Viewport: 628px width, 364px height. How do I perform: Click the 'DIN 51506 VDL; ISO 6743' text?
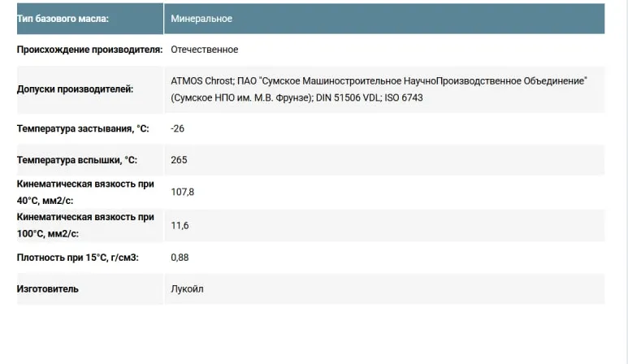[x=370, y=97]
